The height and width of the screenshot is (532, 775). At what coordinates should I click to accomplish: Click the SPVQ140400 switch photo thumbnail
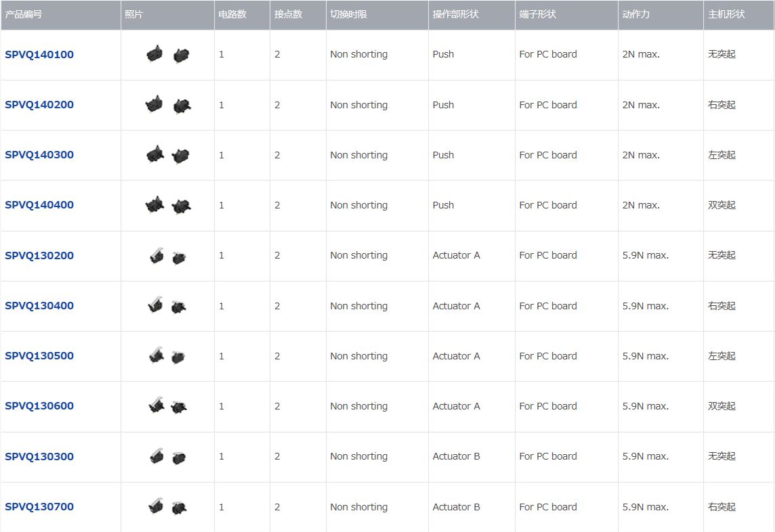tap(167, 204)
